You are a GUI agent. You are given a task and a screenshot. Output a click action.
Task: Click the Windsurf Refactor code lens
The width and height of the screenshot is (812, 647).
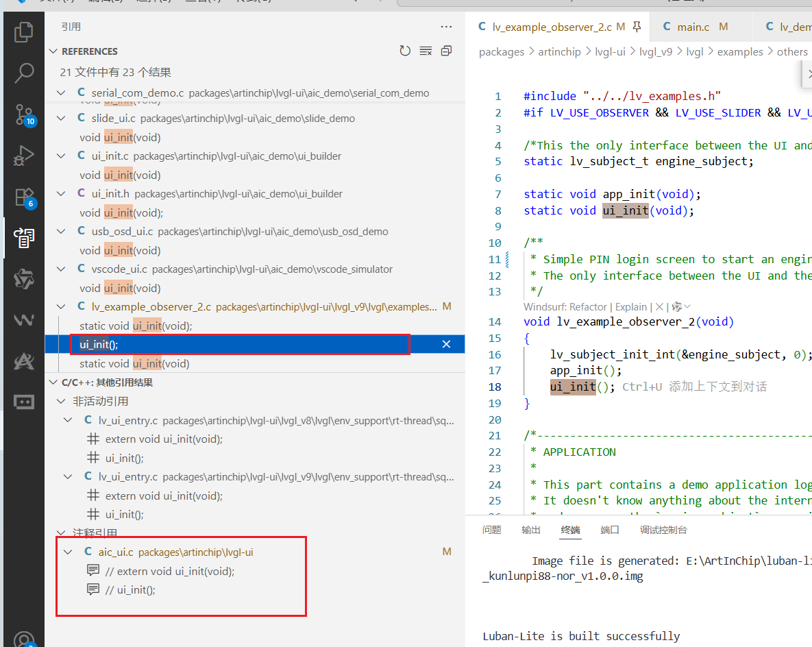pyautogui.click(x=565, y=306)
